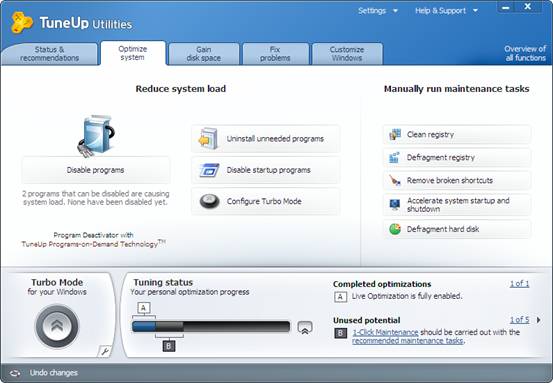
Task: Click the Remove broken shortcuts broom icon
Action: click(395, 180)
